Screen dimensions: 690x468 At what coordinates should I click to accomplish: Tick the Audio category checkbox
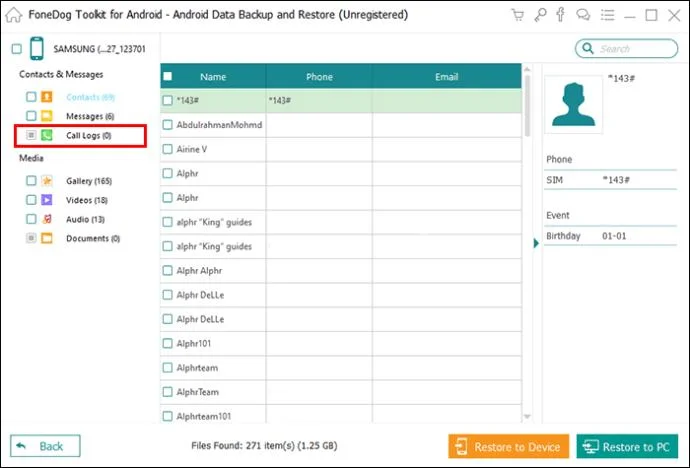tap(31, 219)
